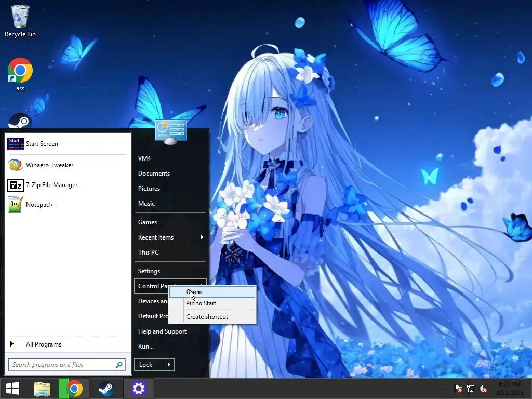Viewport: 532px width, 399px height.
Task: Click the Windows Start button
Action: coord(12,389)
